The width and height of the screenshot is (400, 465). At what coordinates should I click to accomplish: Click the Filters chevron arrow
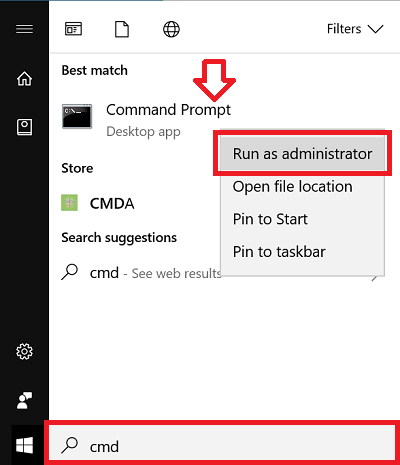[x=376, y=29]
